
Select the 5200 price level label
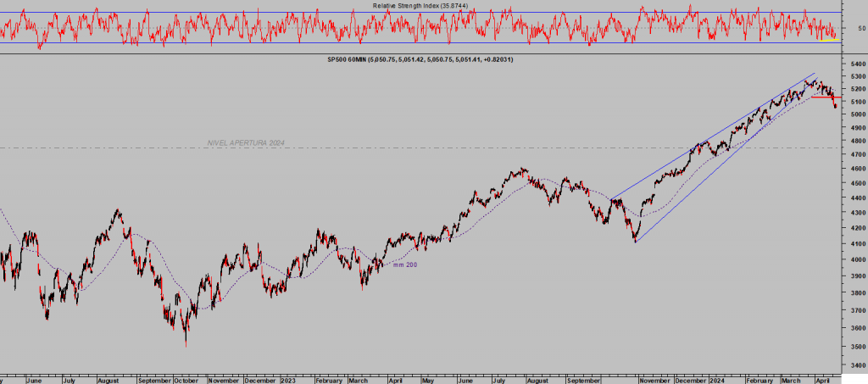pos(857,89)
